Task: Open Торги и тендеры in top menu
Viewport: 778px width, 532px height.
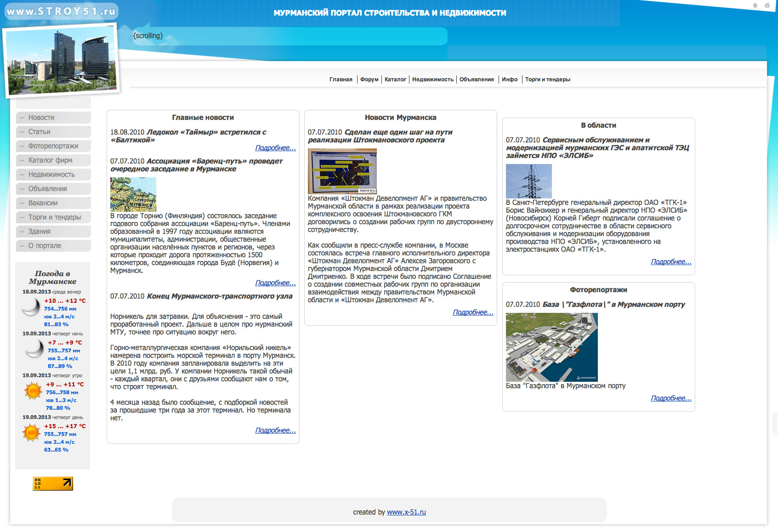Action: pyautogui.click(x=547, y=79)
